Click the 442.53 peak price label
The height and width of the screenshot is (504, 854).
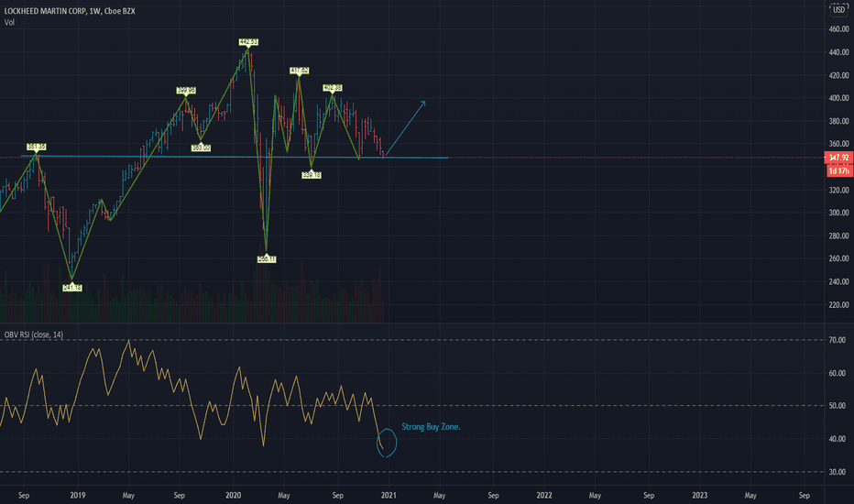pyautogui.click(x=248, y=42)
